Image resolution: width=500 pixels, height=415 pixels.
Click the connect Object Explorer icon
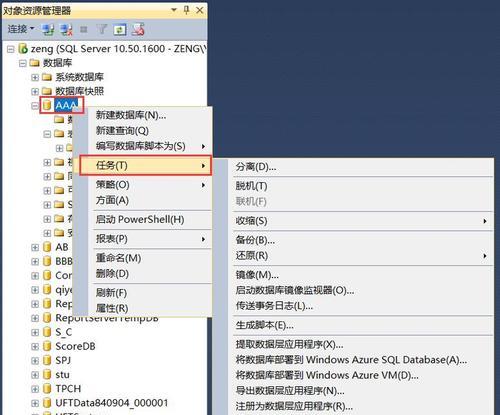48,30
